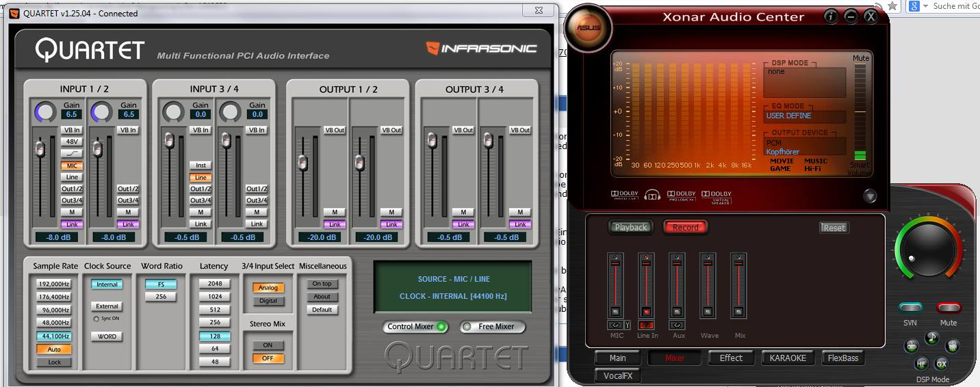Toggle VB Out on Output 3
The width and height of the screenshot is (980, 387).
[463, 130]
